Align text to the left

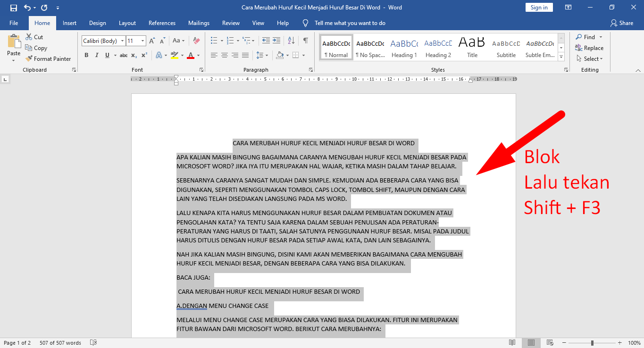click(214, 55)
